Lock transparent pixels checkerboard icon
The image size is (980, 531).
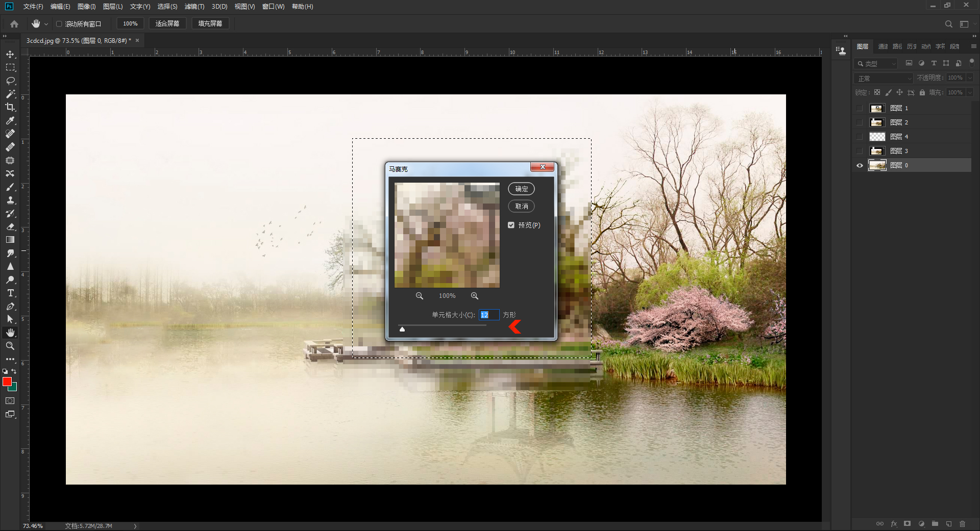click(x=877, y=92)
